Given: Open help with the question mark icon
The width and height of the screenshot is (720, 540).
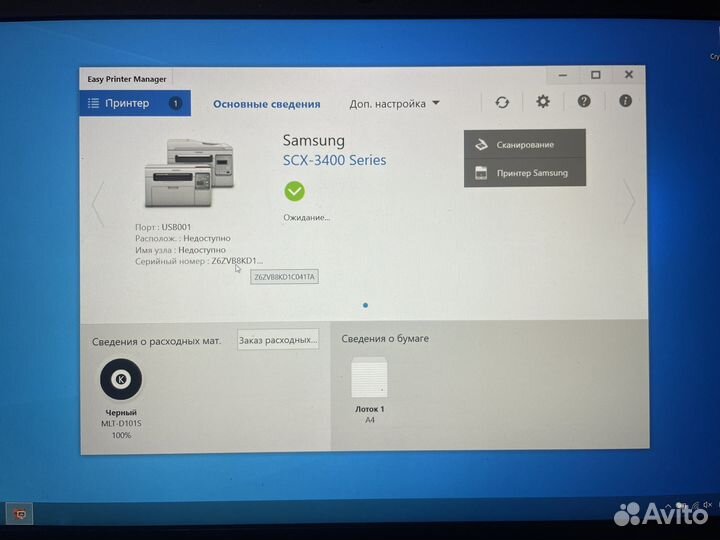Looking at the screenshot, I should click(x=584, y=101).
